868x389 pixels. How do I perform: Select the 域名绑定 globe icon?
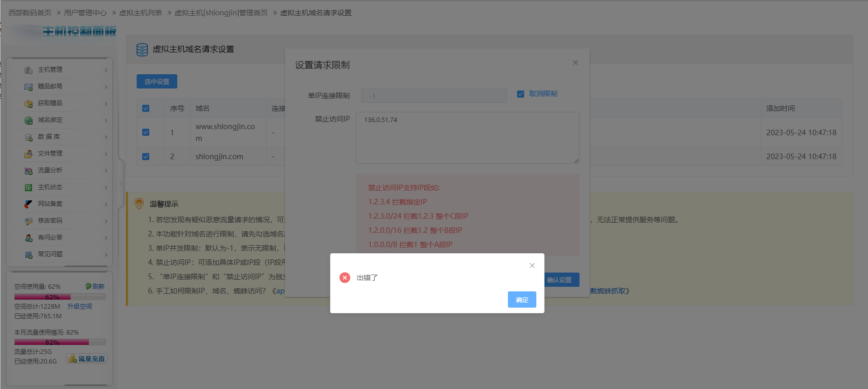pyautogui.click(x=28, y=121)
